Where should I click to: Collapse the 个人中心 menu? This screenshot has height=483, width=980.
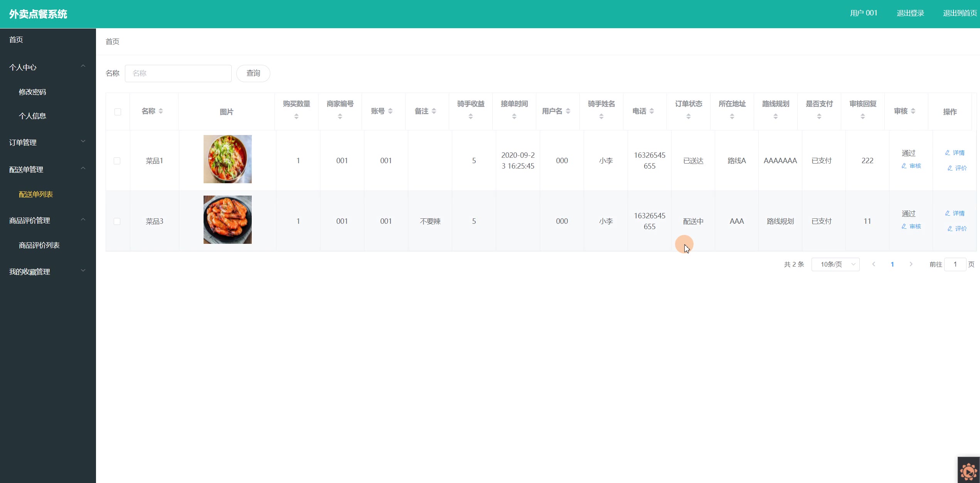[48, 67]
